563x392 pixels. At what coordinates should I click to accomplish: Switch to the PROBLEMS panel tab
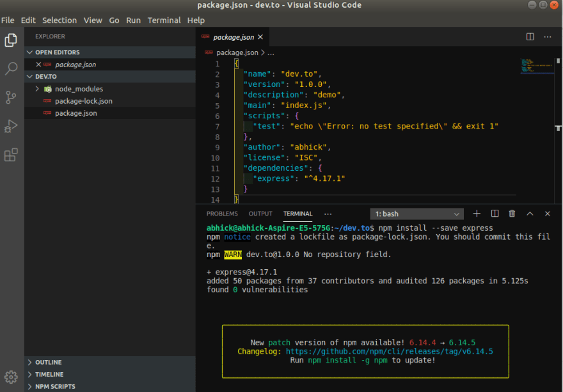coord(222,214)
